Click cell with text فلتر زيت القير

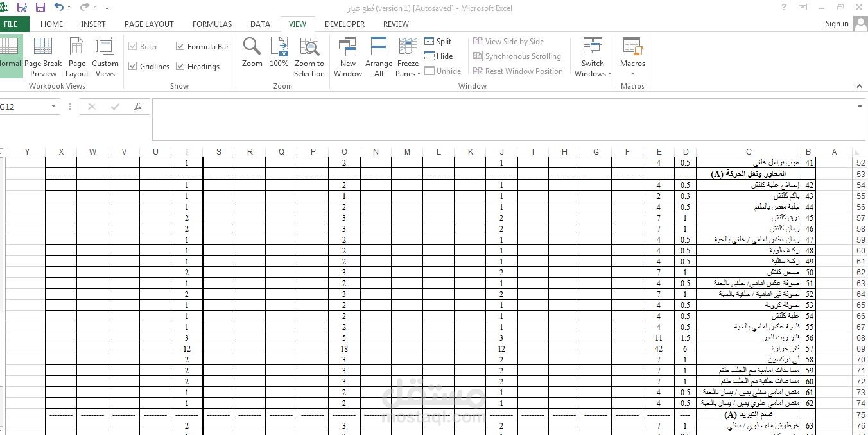click(749, 337)
